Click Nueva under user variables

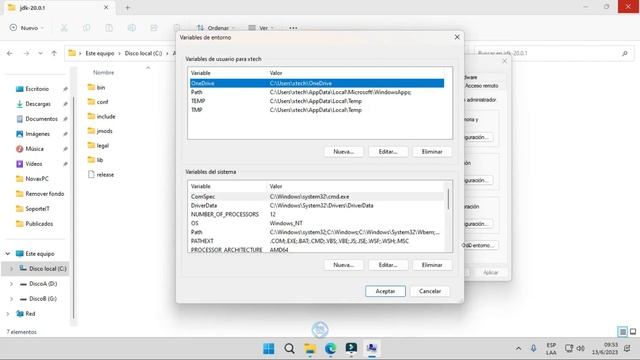343,151
